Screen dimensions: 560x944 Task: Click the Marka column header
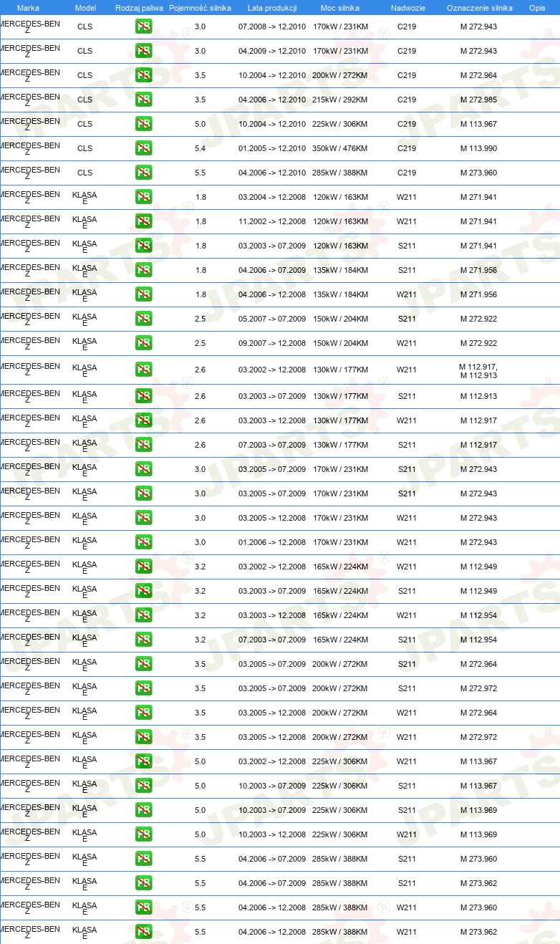28,8
